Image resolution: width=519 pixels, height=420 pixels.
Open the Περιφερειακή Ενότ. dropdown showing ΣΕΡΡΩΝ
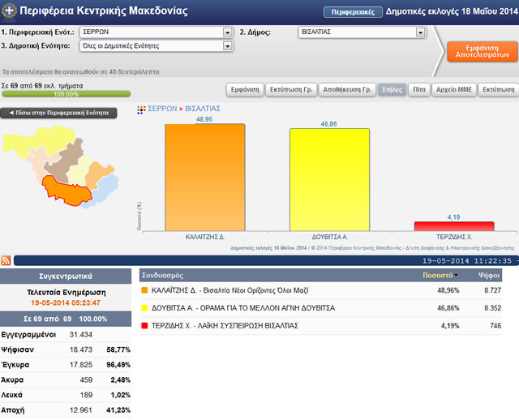pos(161,32)
